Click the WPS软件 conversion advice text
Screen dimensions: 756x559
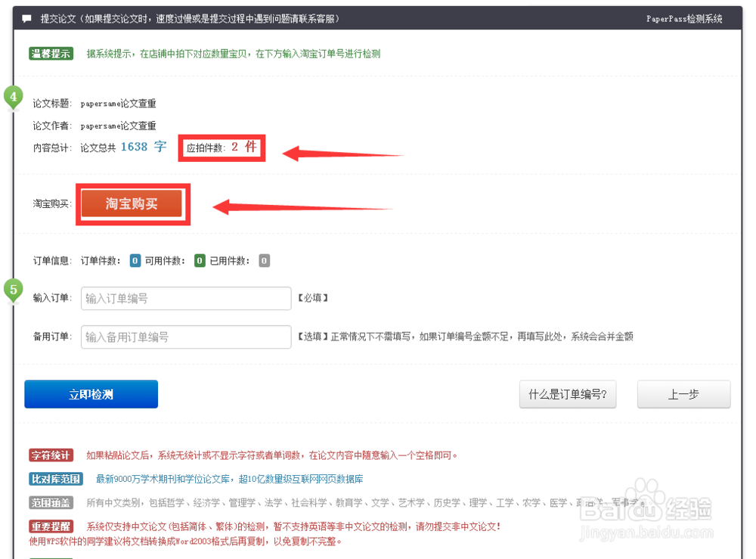[x=185, y=542]
